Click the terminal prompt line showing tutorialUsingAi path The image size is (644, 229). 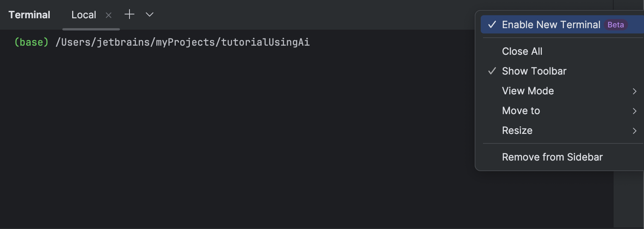[x=162, y=42]
